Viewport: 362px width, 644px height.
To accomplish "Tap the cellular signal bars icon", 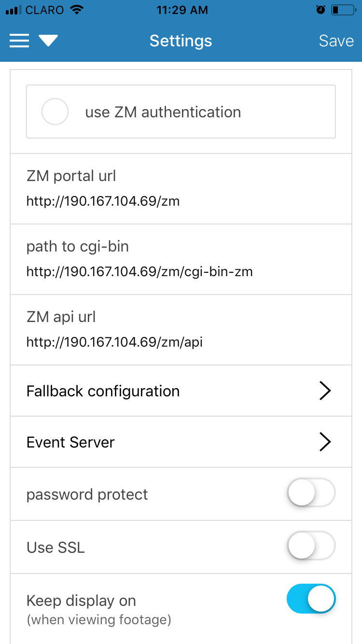I will [14, 10].
